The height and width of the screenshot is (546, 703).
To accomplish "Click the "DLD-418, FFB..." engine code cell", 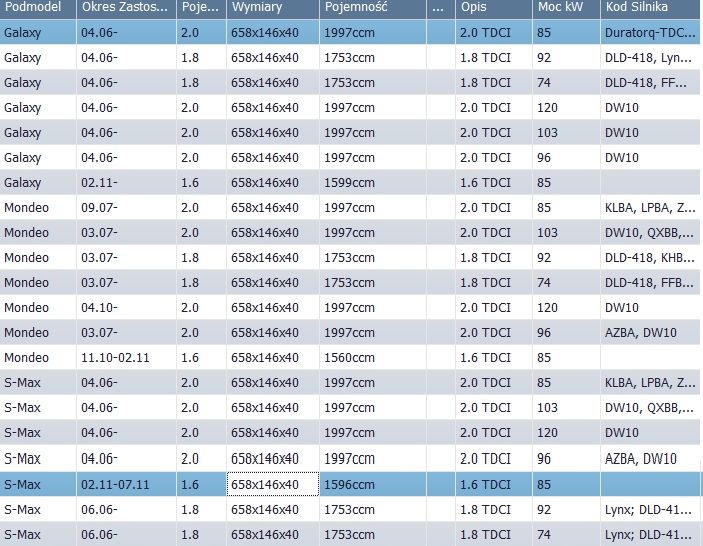I will [650, 283].
